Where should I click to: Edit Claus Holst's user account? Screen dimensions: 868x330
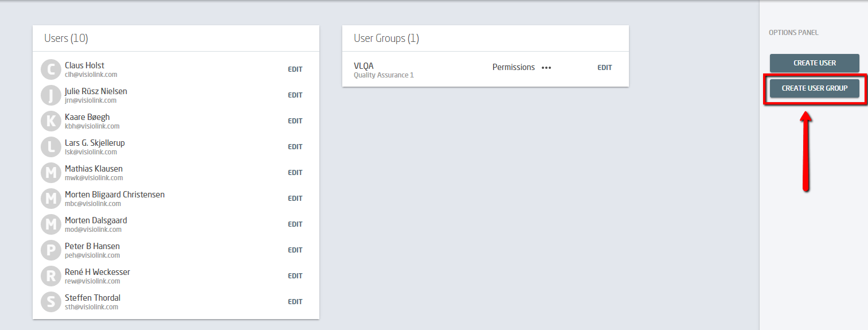pyautogui.click(x=295, y=69)
